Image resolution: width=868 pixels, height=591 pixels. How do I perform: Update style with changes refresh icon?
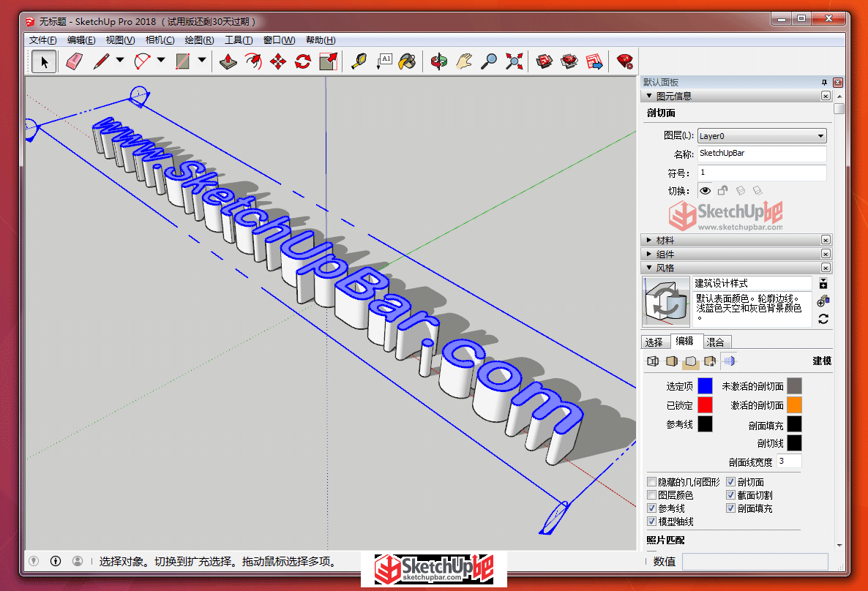click(823, 320)
